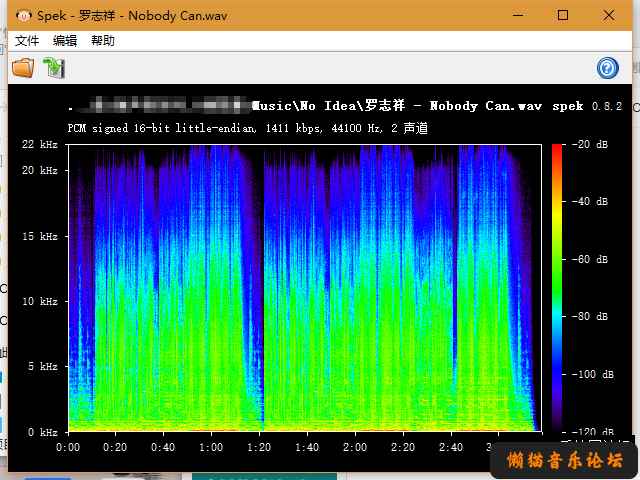This screenshot has height=480, width=640.
Task: Click the 5 kHz frequency label
Action: click(42, 367)
